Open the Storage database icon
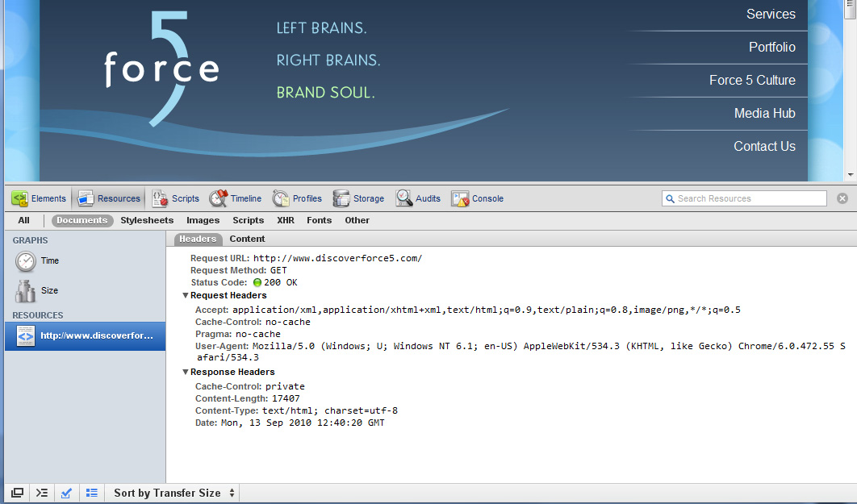The height and width of the screenshot is (504, 857). point(341,198)
